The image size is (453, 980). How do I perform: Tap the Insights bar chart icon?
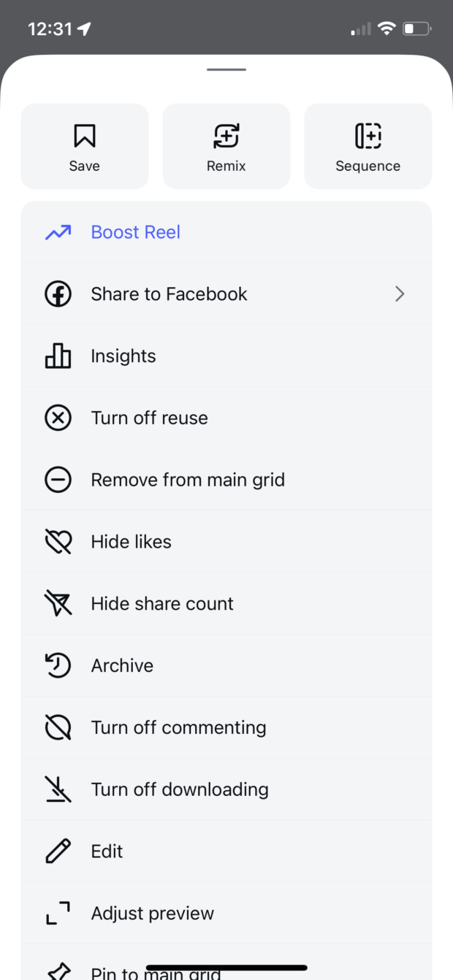(x=58, y=356)
